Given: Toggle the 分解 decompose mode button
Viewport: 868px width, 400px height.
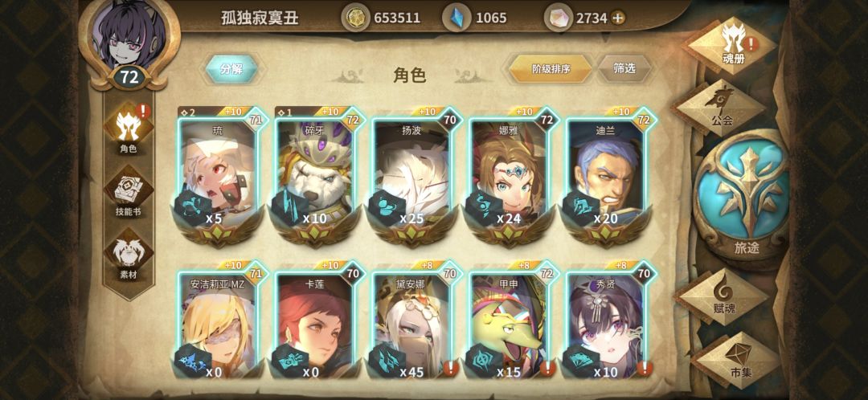Looking at the screenshot, I should click(x=231, y=69).
